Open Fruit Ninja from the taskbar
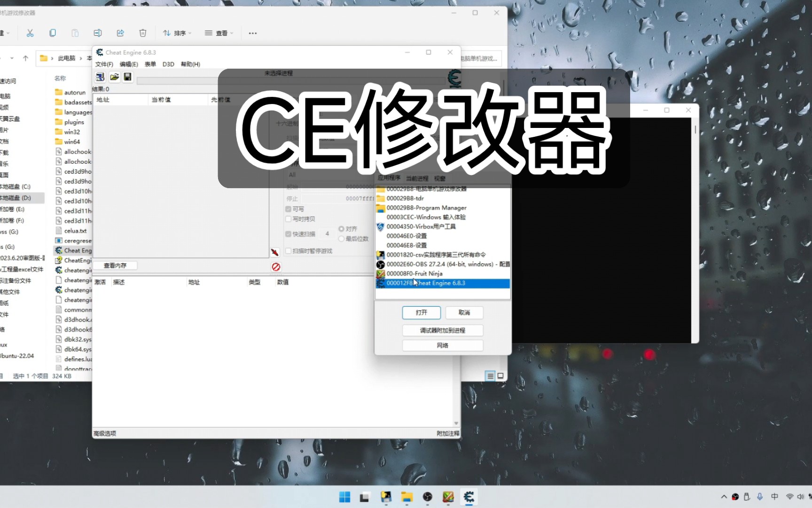The image size is (812, 508). (448, 497)
